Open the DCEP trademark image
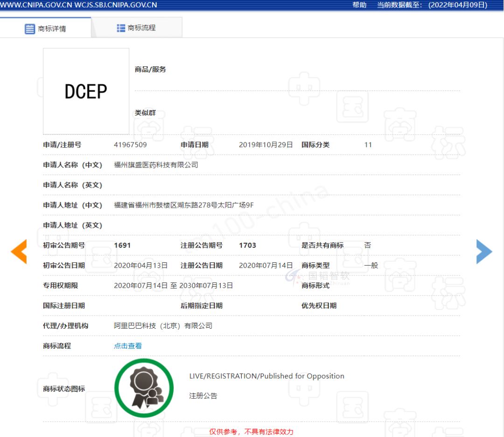504x437 pixels. (86, 92)
